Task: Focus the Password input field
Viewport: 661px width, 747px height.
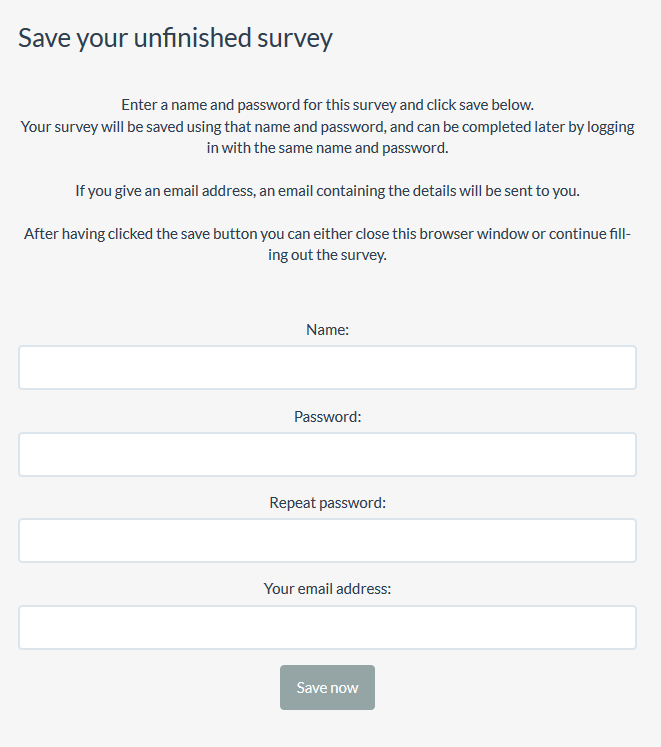Action: point(327,454)
